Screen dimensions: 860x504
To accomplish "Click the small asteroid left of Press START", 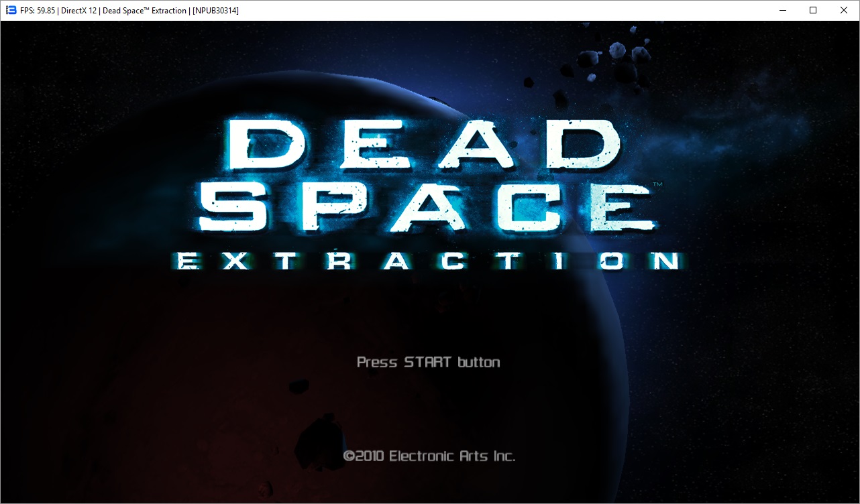I will (299, 387).
